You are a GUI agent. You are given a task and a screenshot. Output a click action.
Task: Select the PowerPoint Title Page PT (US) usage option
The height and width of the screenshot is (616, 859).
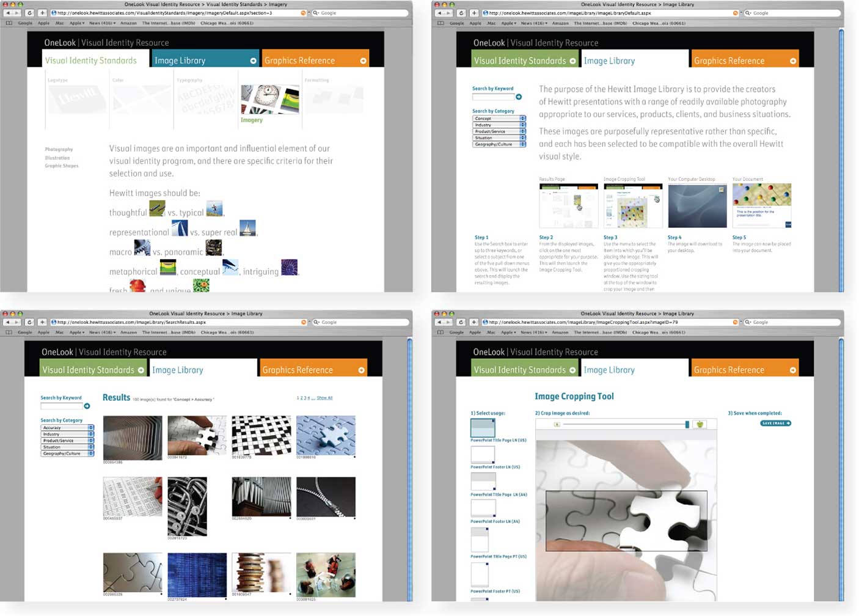click(480, 539)
